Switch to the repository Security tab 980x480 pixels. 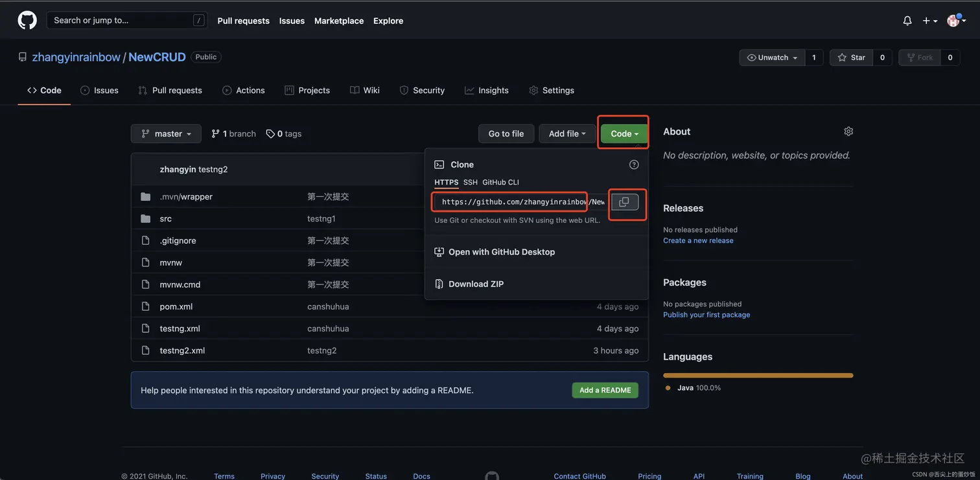422,90
